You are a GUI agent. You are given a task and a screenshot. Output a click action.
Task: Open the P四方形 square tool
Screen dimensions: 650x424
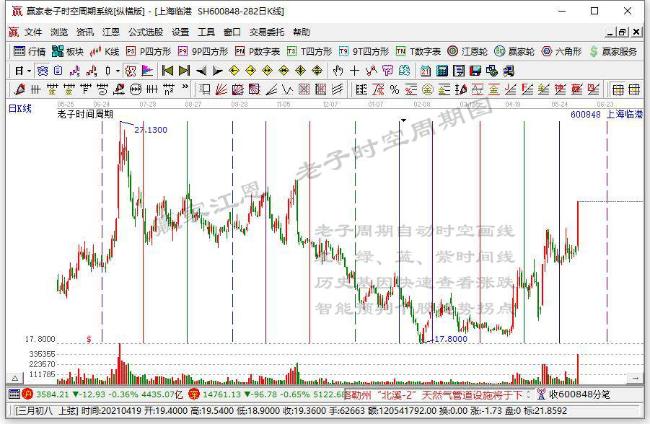(148, 51)
